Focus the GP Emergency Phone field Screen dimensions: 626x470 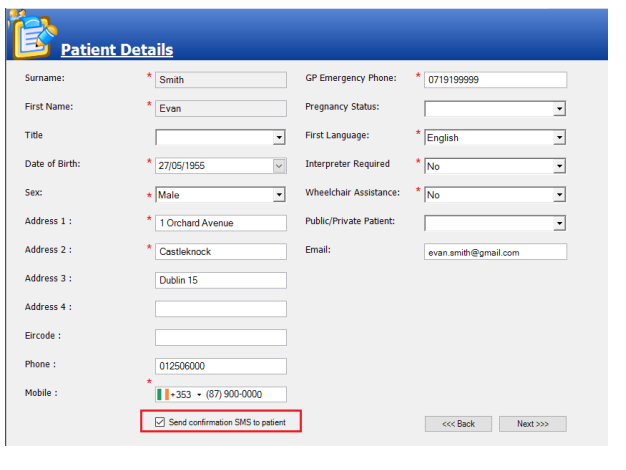click(x=495, y=80)
